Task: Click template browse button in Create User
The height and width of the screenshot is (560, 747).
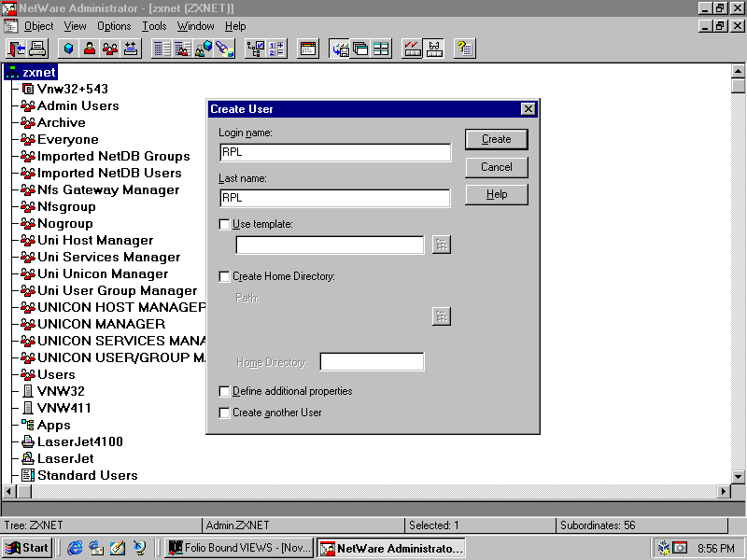Action: (x=441, y=245)
